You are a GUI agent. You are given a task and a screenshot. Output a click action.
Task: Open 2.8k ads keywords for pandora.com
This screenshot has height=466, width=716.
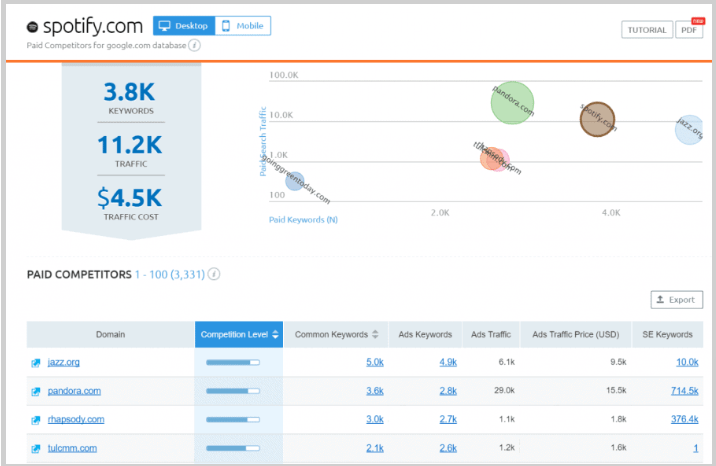click(448, 391)
